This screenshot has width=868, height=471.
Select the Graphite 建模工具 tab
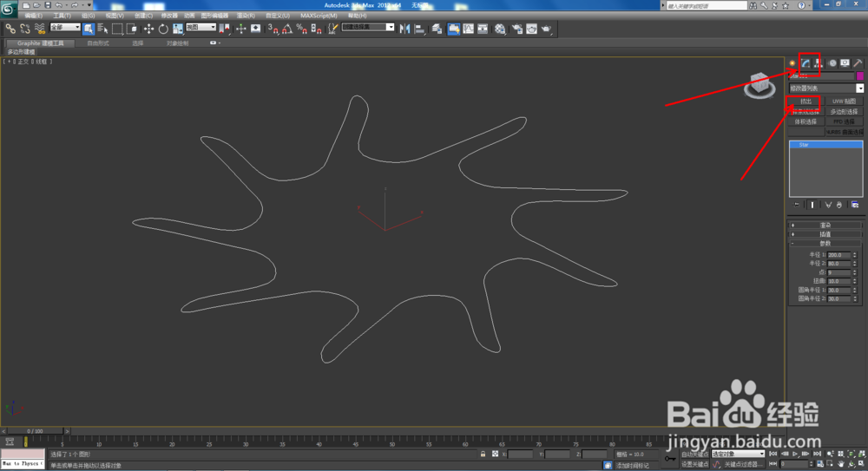coord(41,43)
